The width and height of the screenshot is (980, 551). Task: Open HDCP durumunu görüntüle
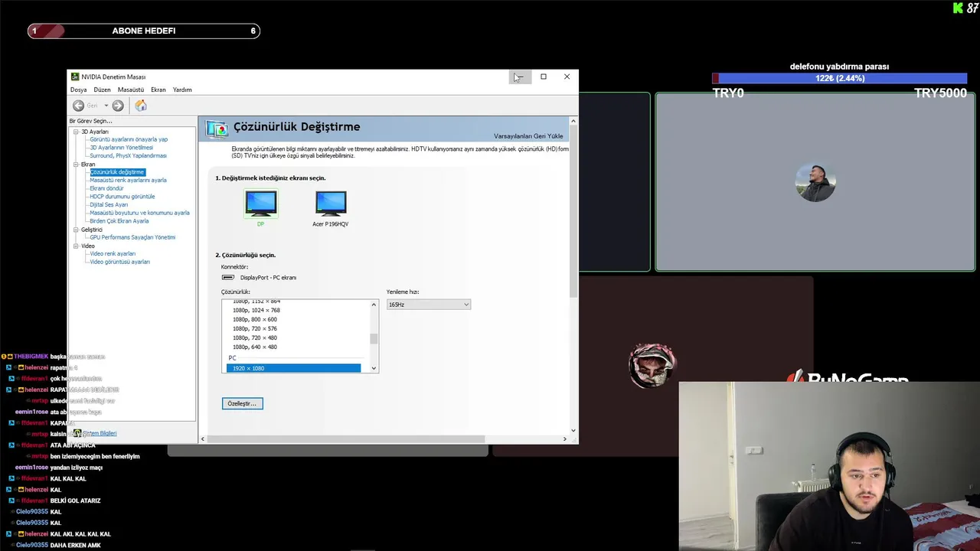122,197
